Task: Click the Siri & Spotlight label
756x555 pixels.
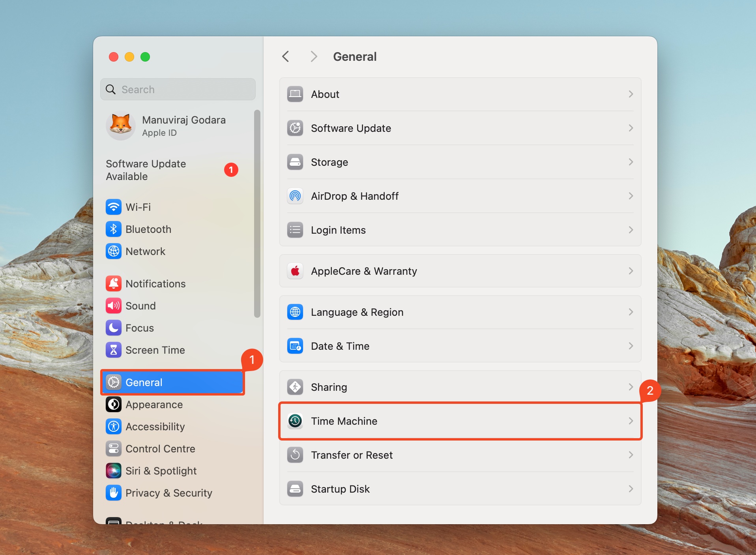Action: (x=161, y=471)
